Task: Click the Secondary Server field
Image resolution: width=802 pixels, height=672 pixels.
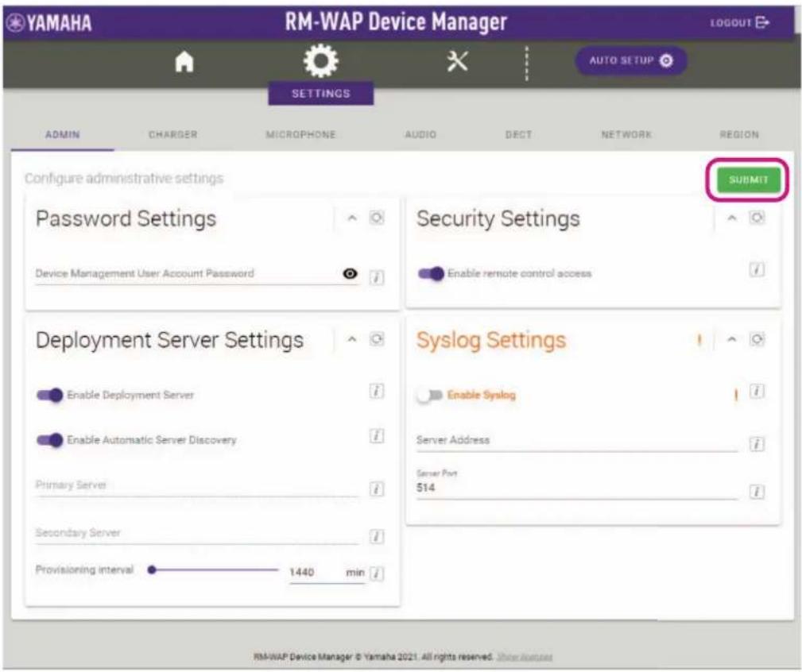Action: coord(197,534)
